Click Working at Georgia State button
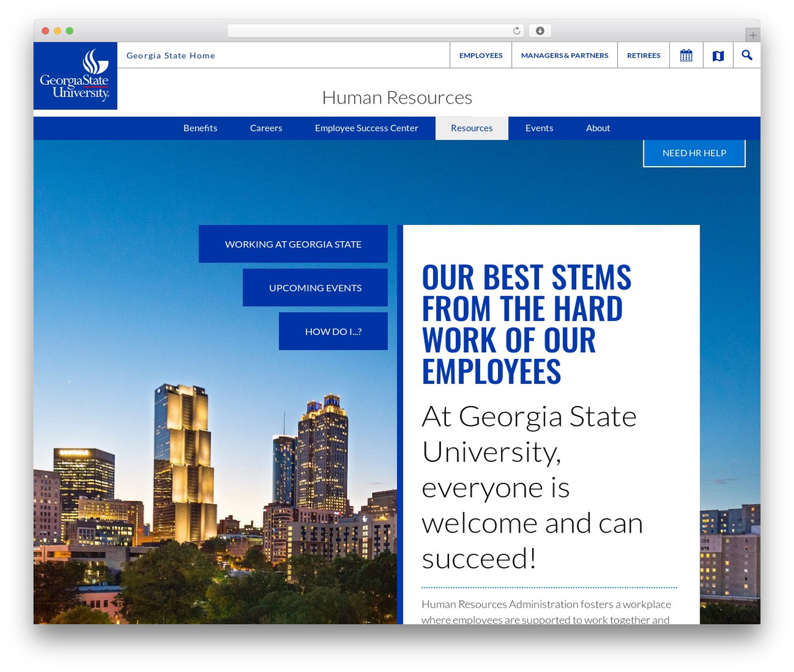The image size is (794, 672). [x=293, y=244]
